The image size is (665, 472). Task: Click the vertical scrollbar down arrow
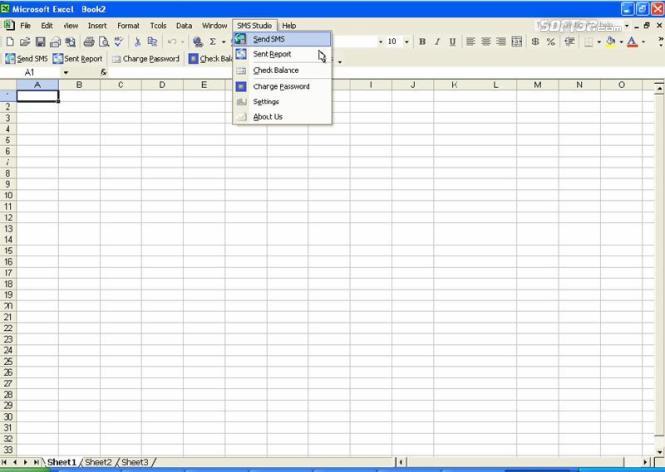[659, 452]
